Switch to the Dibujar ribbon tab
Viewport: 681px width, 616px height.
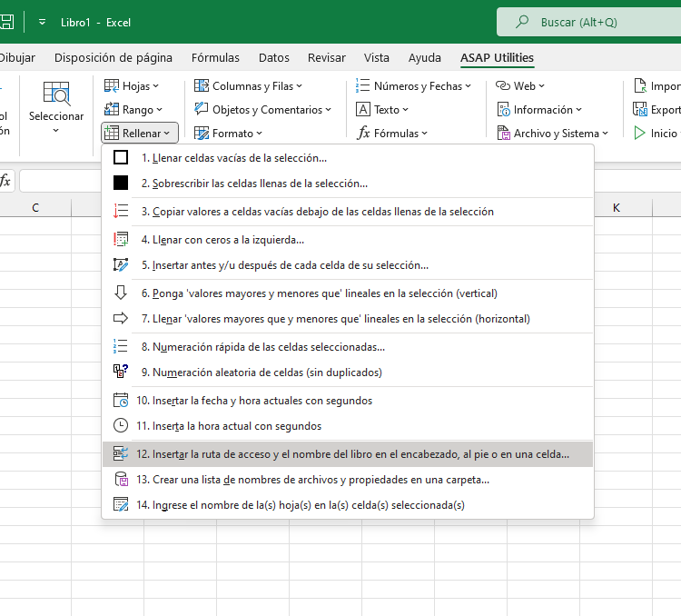pos(17,57)
